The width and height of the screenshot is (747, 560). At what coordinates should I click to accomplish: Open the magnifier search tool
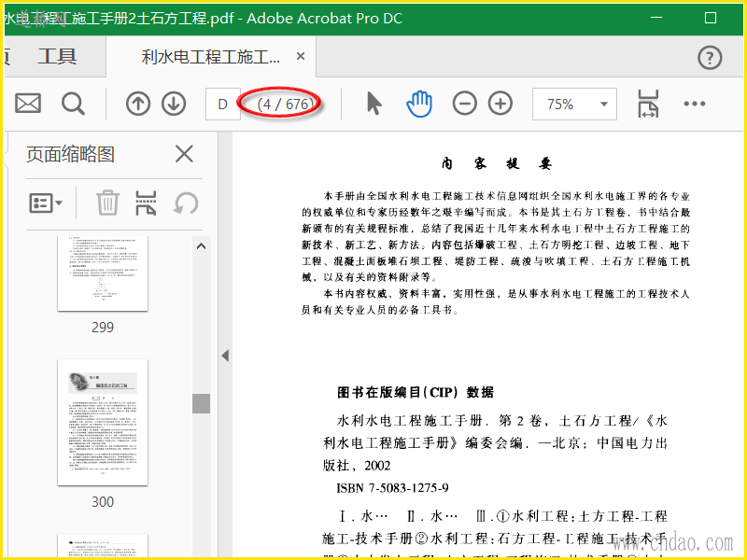[73, 104]
